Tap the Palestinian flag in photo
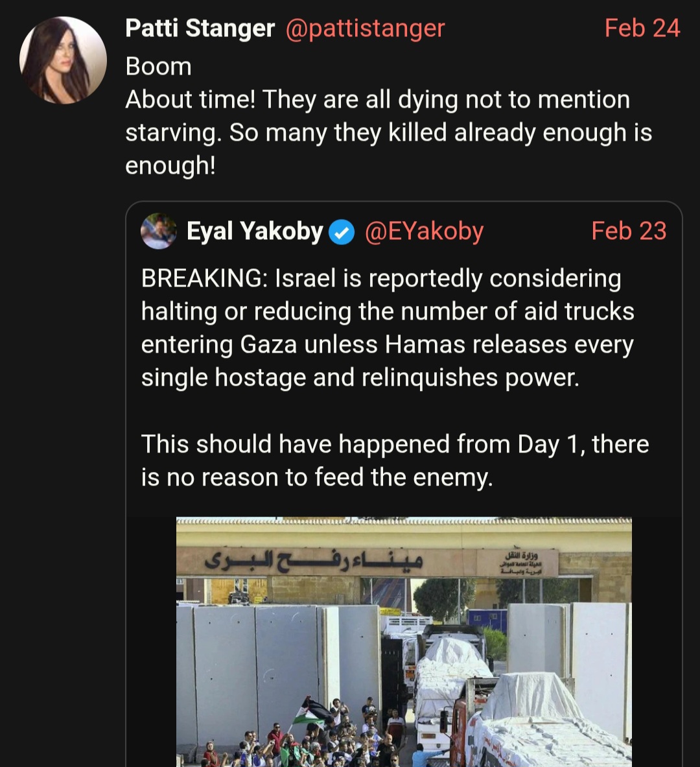700x767 pixels. tap(312, 711)
